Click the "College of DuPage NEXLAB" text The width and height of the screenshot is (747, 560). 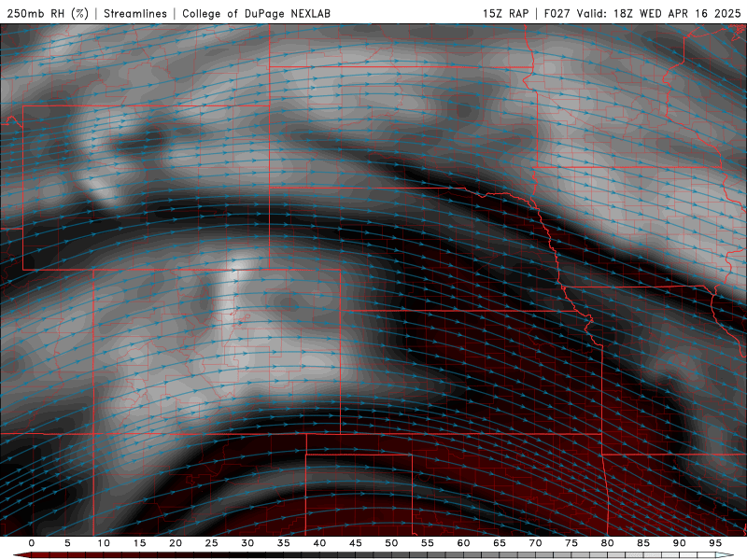pyautogui.click(x=256, y=13)
